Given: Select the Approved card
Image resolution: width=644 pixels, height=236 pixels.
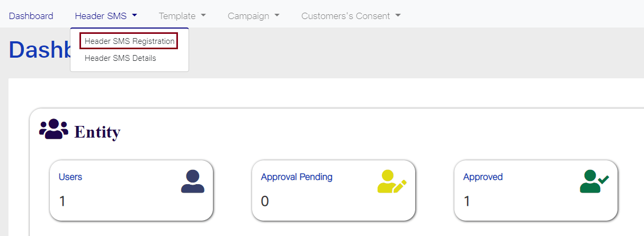Looking at the screenshot, I should (536, 190).
